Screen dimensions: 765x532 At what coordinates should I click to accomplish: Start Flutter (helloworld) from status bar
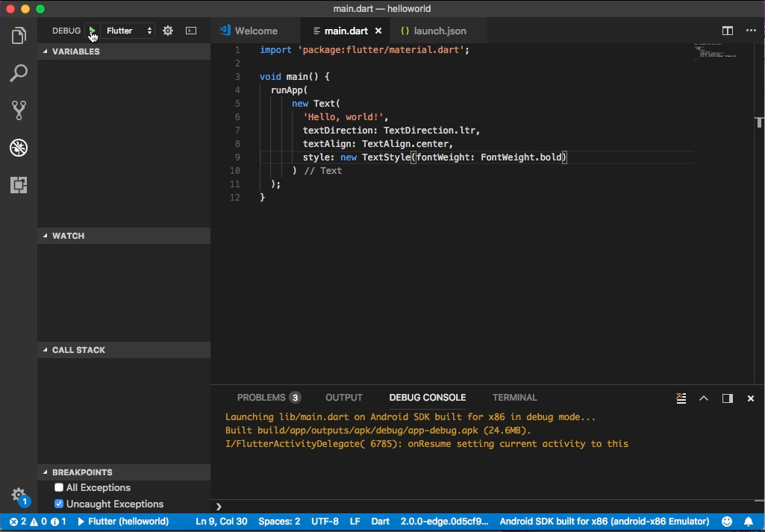point(123,522)
